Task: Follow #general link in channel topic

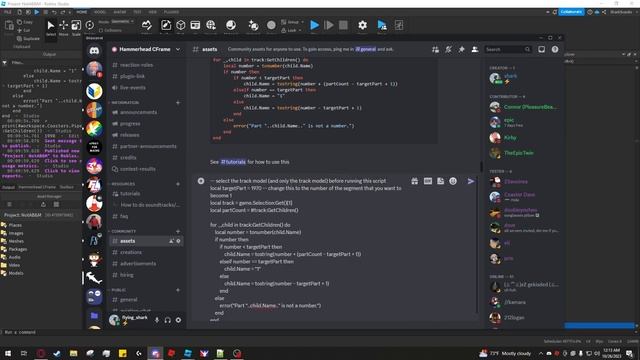Action: (365, 49)
